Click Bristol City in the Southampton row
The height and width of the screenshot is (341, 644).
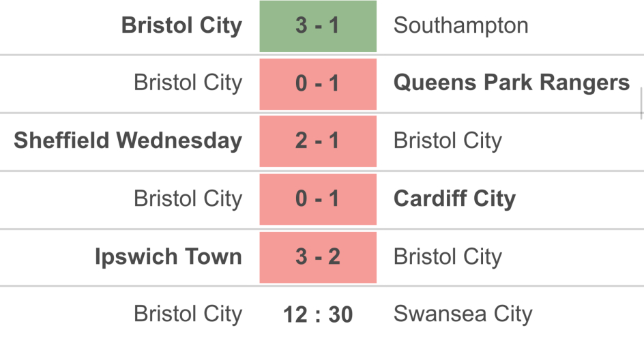pyautogui.click(x=181, y=26)
